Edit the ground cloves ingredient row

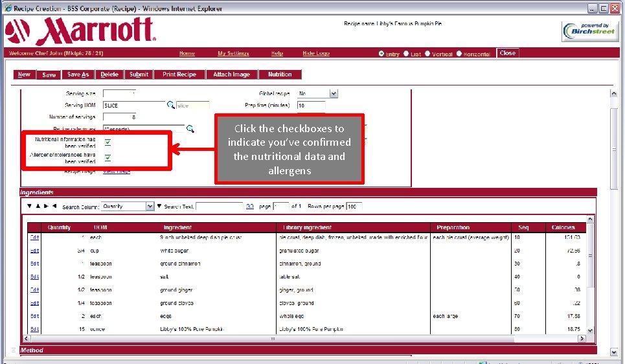[x=35, y=303]
